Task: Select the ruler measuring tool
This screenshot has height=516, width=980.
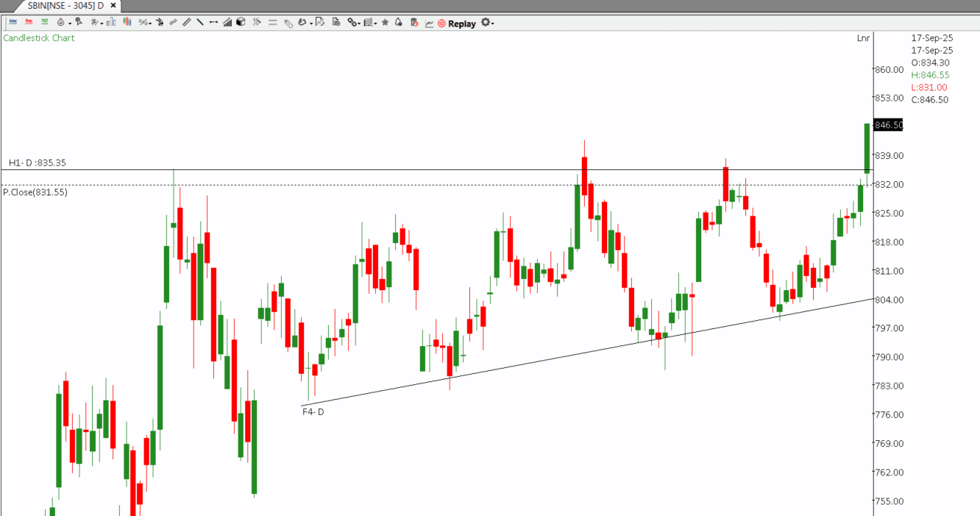Action: click(187, 22)
